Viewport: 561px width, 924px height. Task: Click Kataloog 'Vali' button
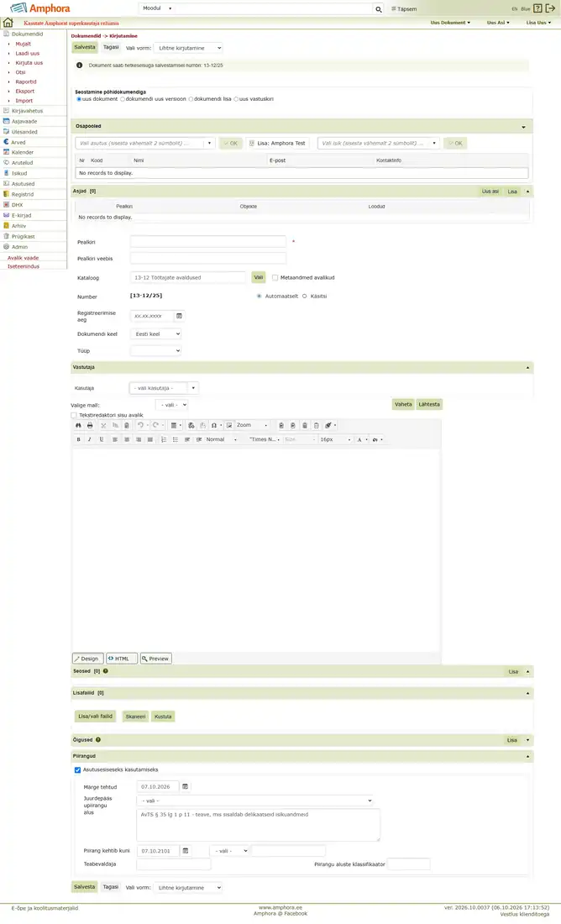coord(259,277)
